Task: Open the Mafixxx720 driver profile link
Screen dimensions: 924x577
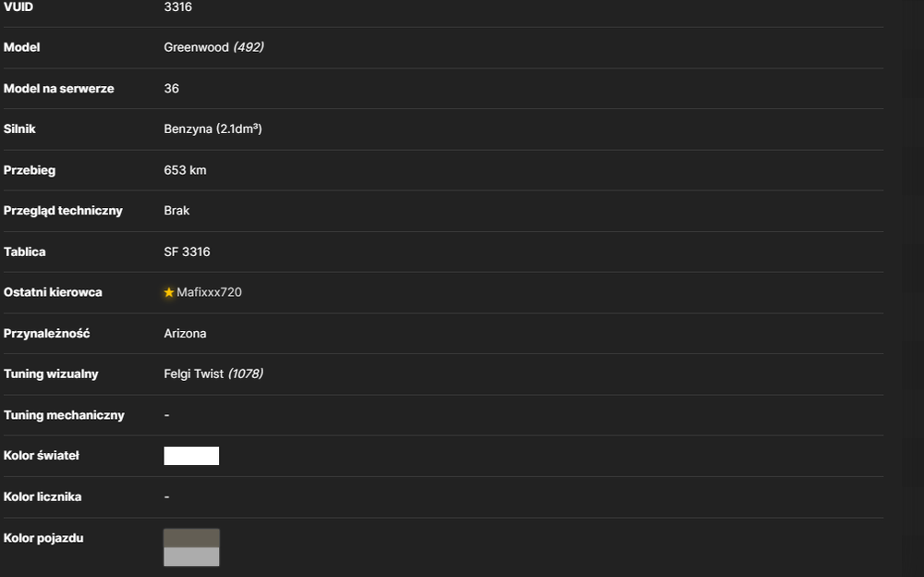Action: click(209, 292)
